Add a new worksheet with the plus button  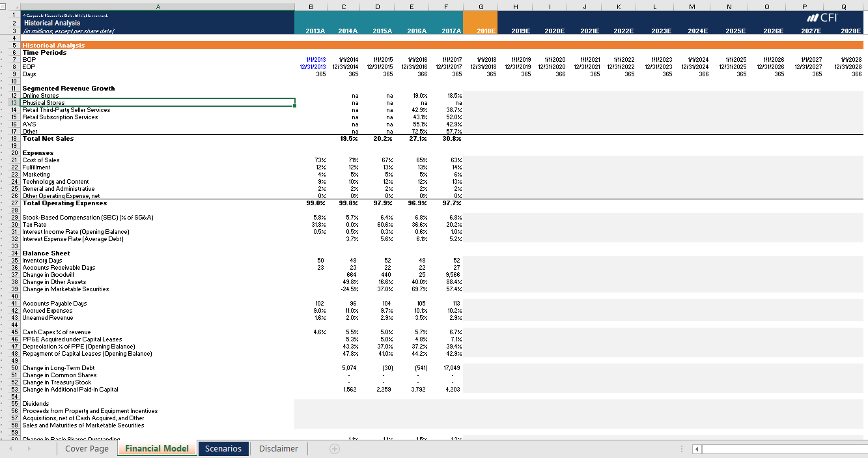(334, 448)
